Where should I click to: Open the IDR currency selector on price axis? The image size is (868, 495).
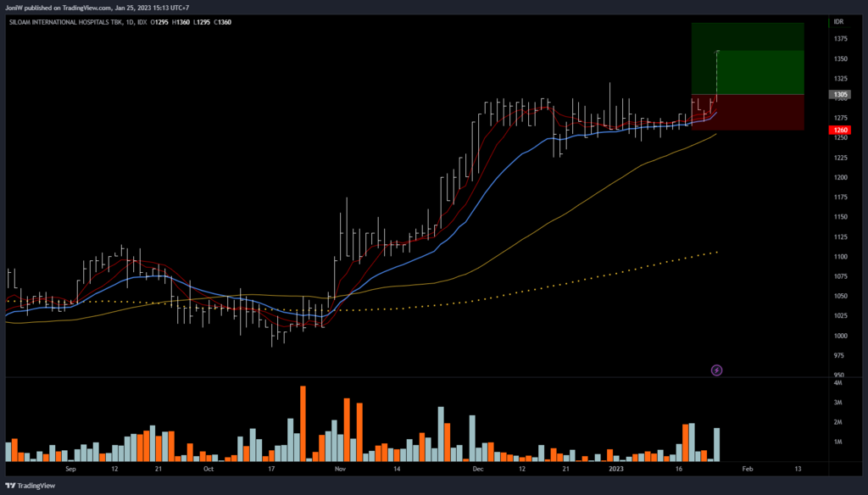[x=837, y=21]
